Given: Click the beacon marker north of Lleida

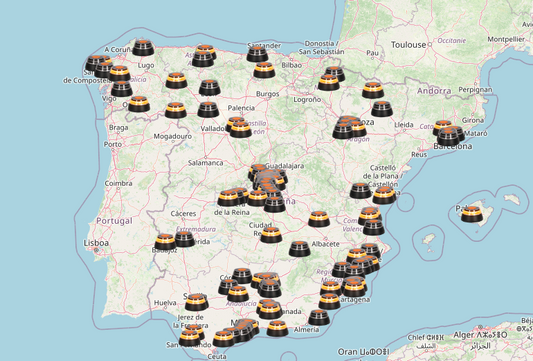Looking at the screenshot, I should tap(382, 109).
